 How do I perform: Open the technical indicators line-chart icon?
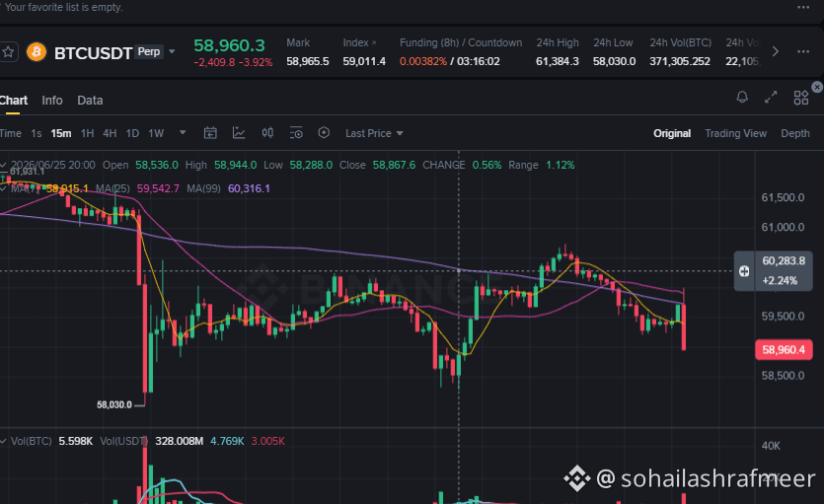point(239,133)
